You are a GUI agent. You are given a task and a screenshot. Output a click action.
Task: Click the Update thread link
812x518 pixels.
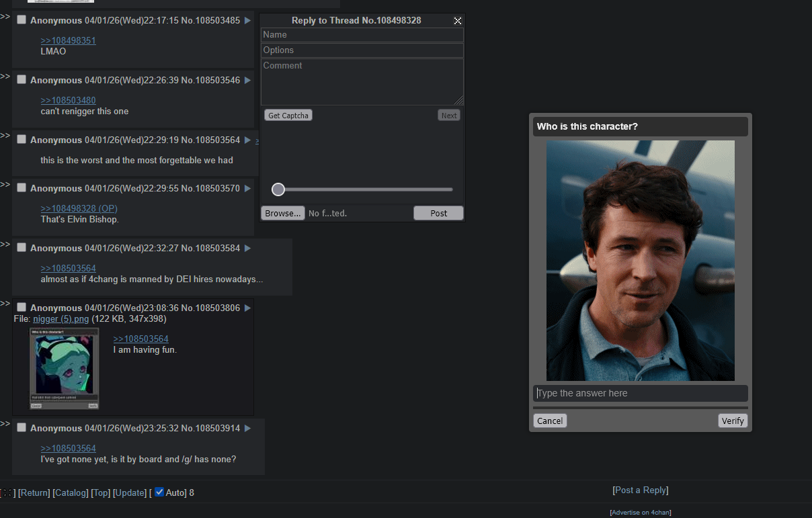point(130,492)
